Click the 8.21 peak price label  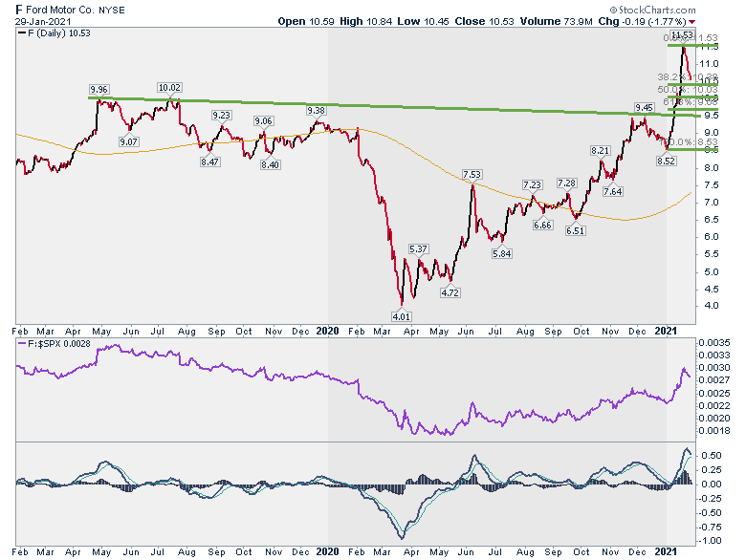600,151
